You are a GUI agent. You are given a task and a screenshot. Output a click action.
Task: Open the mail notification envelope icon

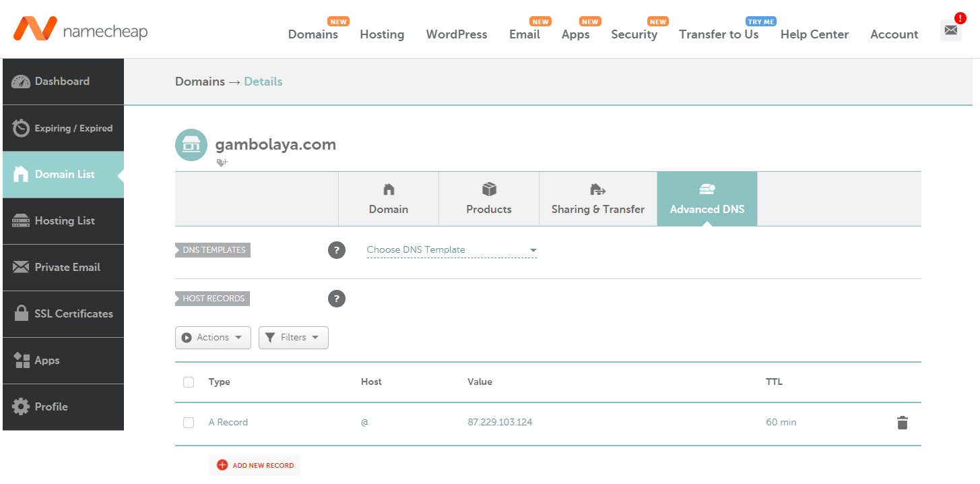(x=950, y=30)
